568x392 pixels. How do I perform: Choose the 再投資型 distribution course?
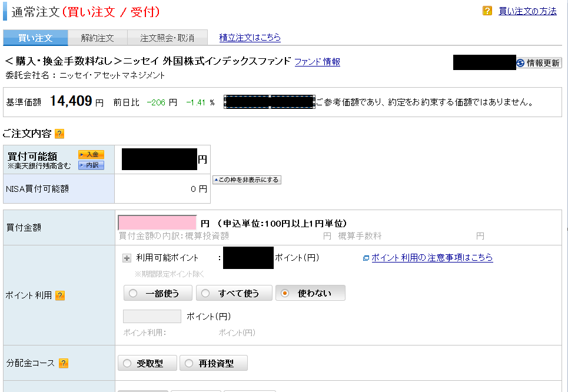coord(213,364)
